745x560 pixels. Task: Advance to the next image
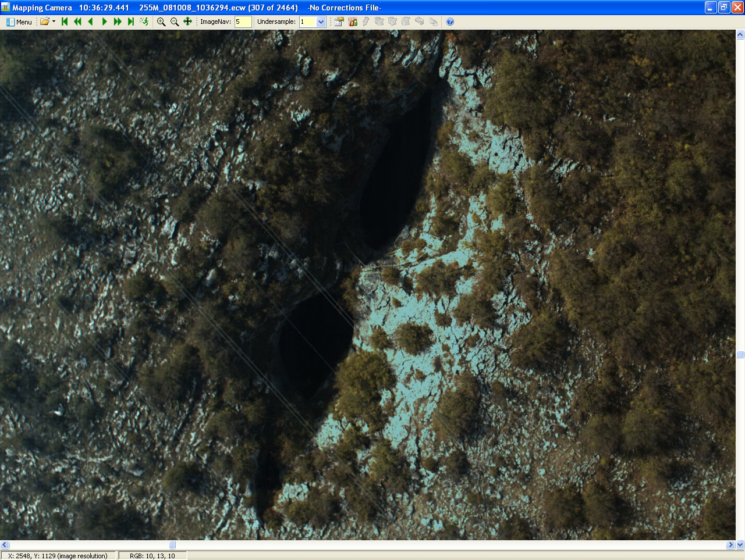pos(104,22)
